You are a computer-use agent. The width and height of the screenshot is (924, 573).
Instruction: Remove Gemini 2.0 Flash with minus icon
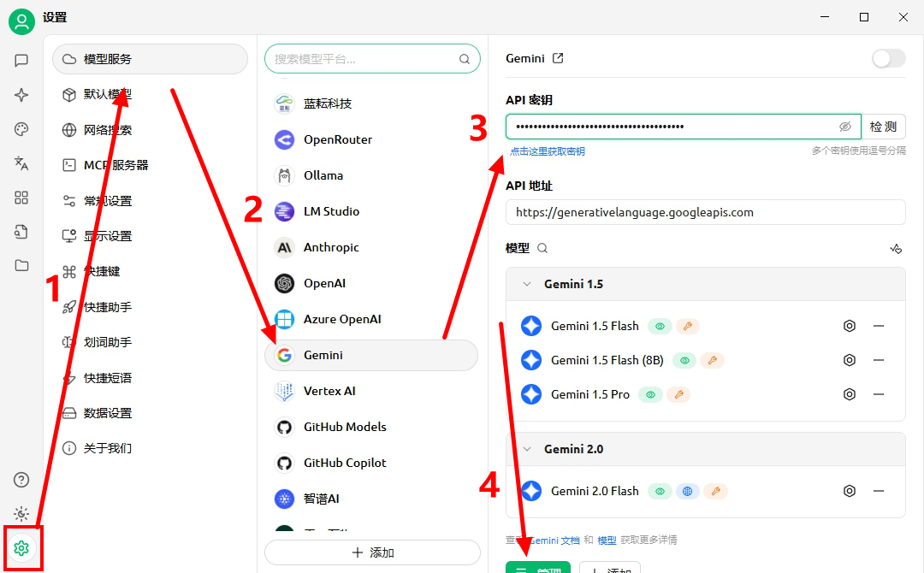pos(879,491)
